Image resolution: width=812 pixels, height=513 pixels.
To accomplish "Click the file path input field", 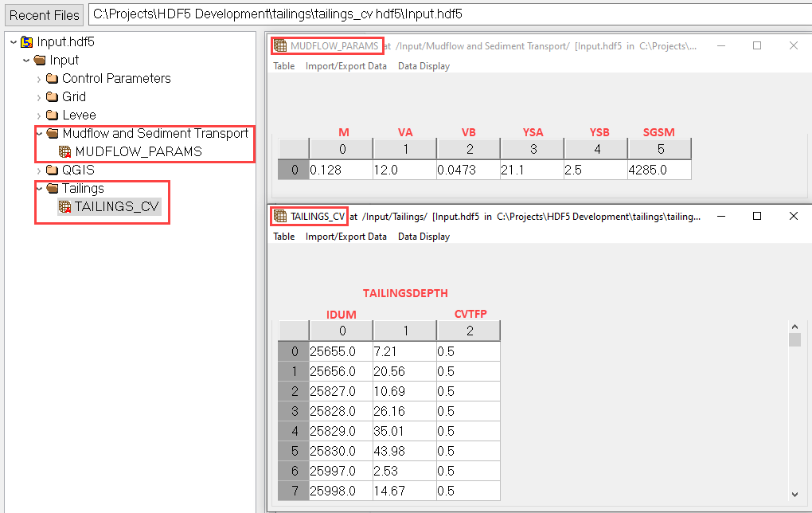I will (446, 14).
